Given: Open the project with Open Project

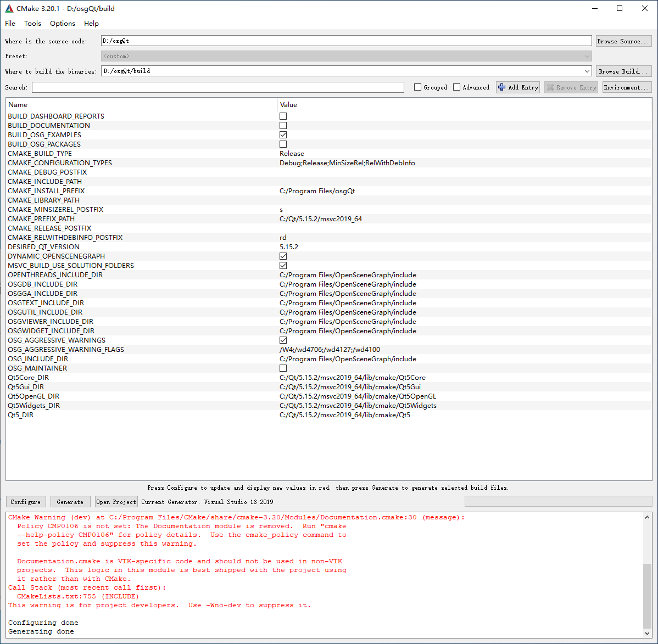Looking at the screenshot, I should click(116, 501).
